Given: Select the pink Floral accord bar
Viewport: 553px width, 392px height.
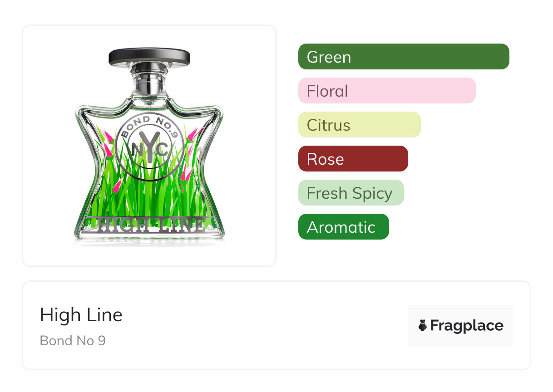Looking at the screenshot, I should click(386, 91).
